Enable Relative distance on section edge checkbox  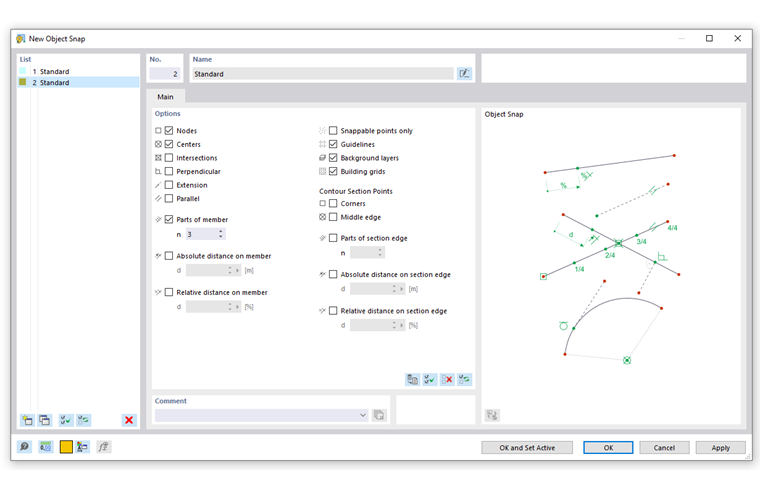333,311
